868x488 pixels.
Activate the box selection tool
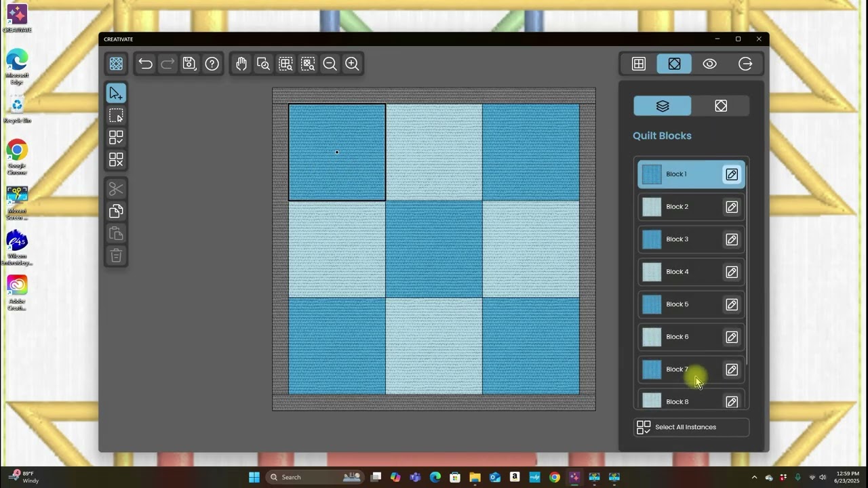click(x=116, y=115)
